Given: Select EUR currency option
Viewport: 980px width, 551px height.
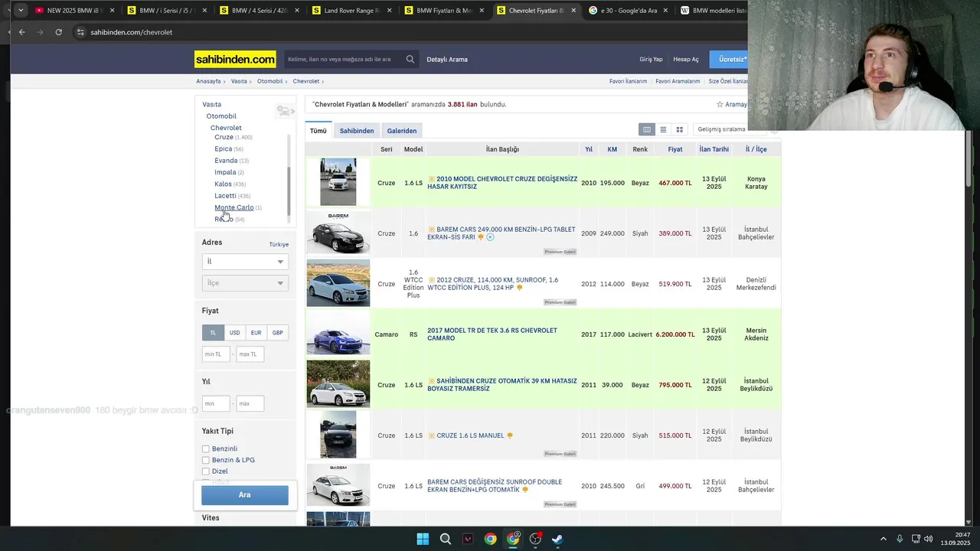Looking at the screenshot, I should [x=256, y=332].
